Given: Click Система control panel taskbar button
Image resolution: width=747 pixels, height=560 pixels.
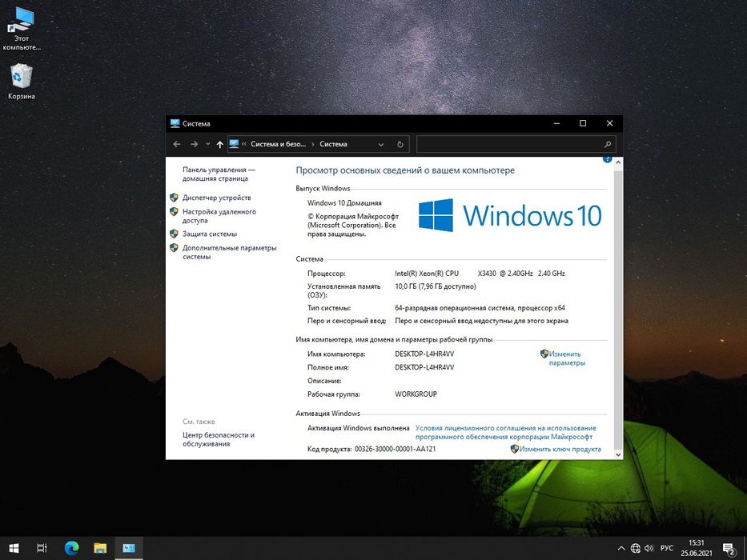Looking at the screenshot, I should click(129, 548).
